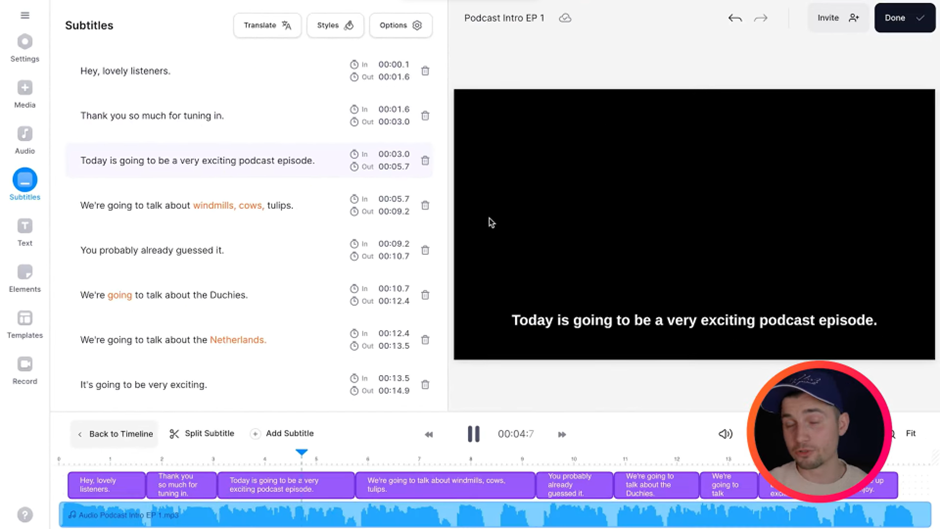
Task: Edit In time 00:03.0
Action: 394,154
